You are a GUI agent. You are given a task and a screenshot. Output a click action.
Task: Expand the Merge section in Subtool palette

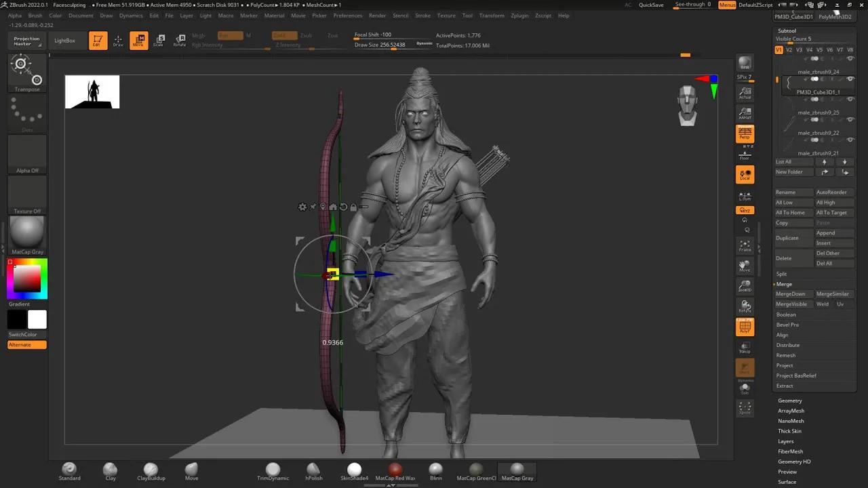784,283
